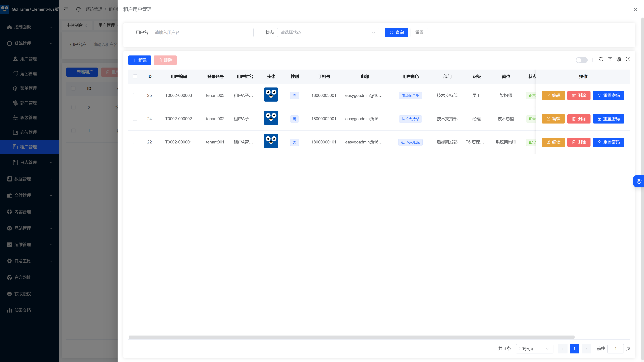Expand 控制面板 sidebar menu
Image resolution: width=644 pixels, height=362 pixels.
(29, 27)
